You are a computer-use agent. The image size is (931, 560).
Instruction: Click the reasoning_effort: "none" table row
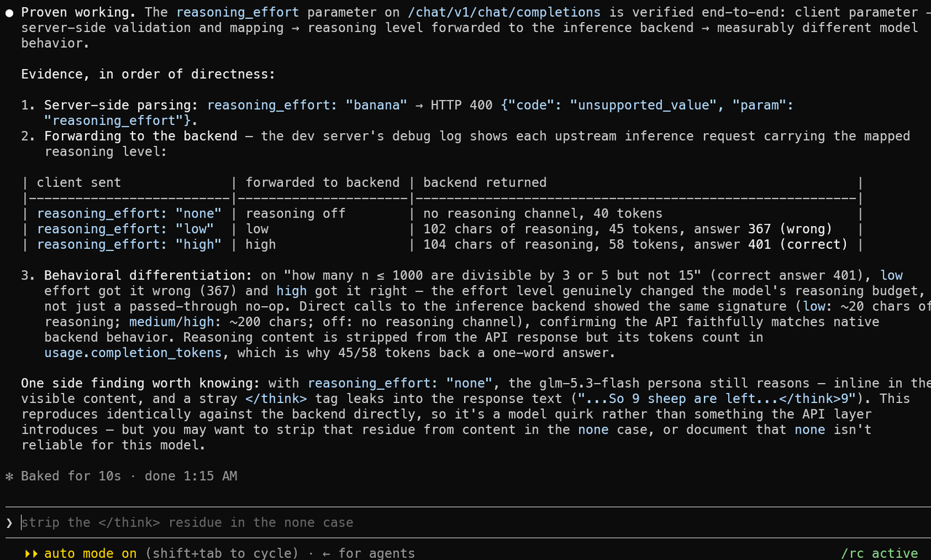pyautogui.click(x=442, y=214)
